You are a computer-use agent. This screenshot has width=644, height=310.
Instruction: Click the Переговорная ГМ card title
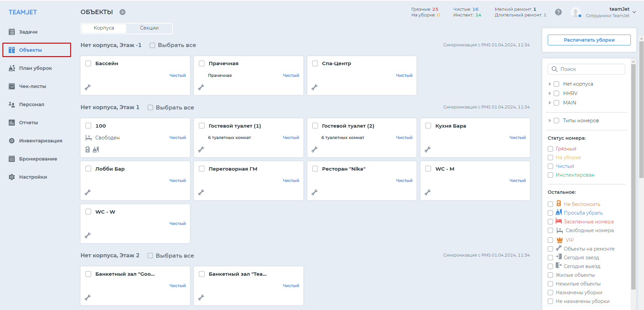pyautogui.click(x=233, y=169)
